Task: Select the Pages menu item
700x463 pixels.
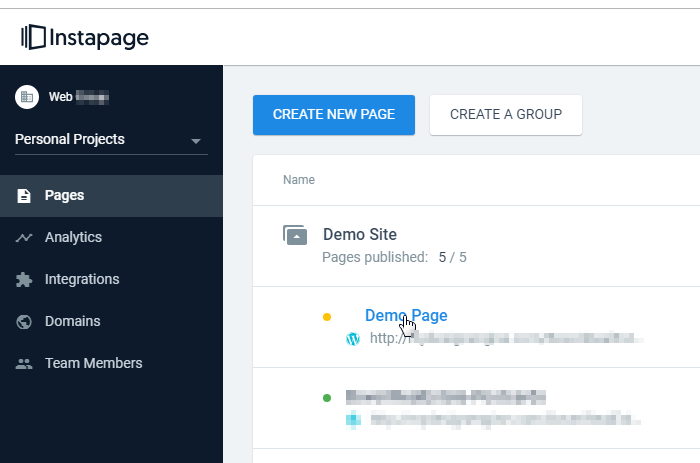Action: click(x=111, y=196)
